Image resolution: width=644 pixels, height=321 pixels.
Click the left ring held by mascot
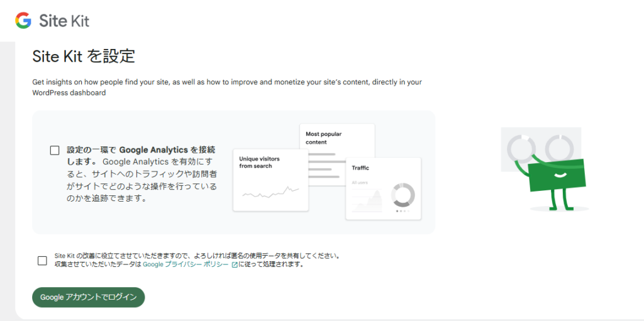(x=521, y=148)
